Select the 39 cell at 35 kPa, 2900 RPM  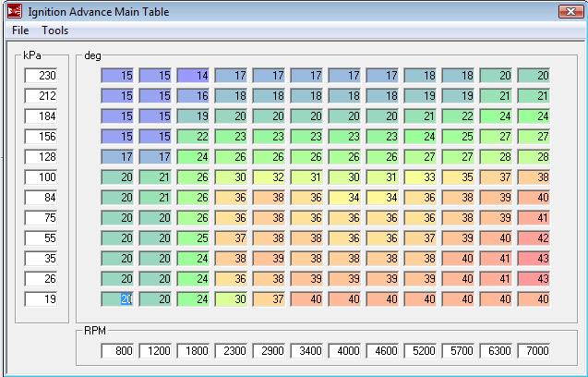point(269,259)
